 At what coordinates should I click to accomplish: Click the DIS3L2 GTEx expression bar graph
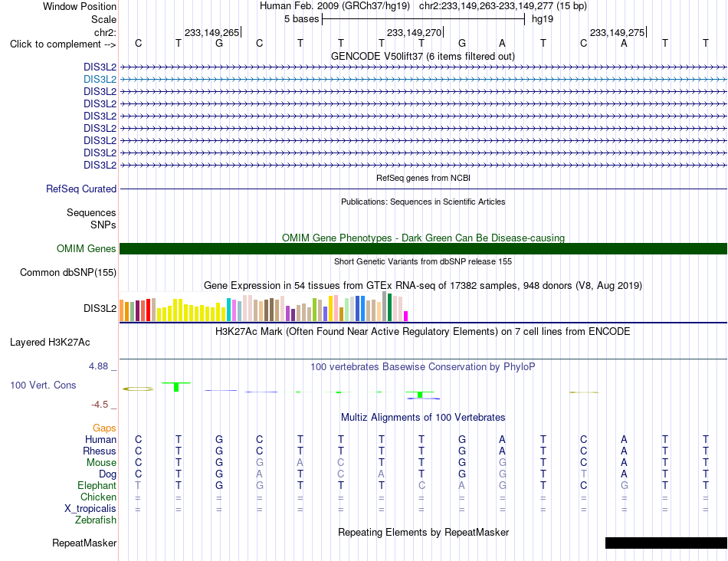click(x=264, y=307)
